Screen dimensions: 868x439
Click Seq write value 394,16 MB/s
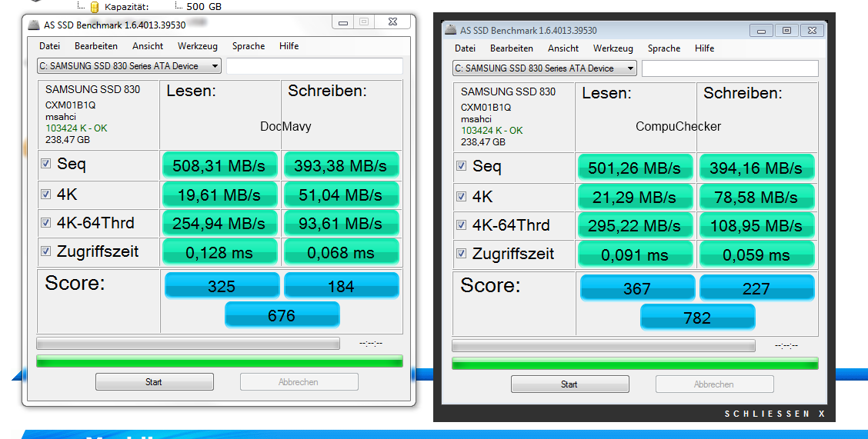point(756,167)
